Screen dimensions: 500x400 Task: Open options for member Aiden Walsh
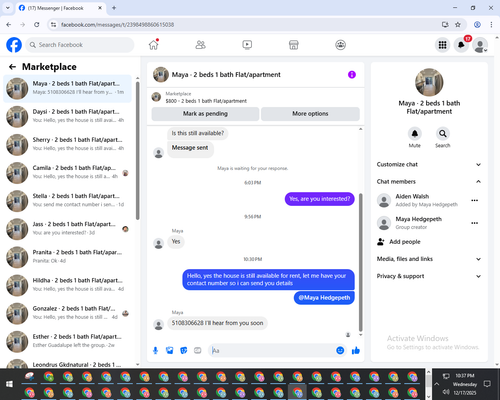point(475,200)
